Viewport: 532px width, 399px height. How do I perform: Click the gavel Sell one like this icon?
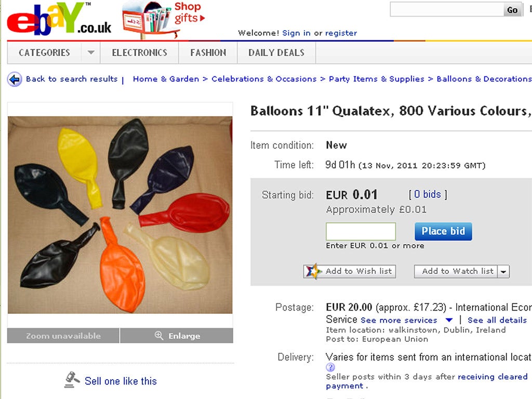(72, 380)
